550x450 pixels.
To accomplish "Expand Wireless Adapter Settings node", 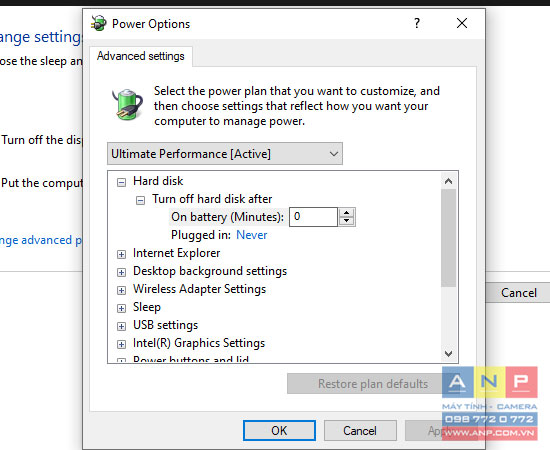I will (x=121, y=290).
